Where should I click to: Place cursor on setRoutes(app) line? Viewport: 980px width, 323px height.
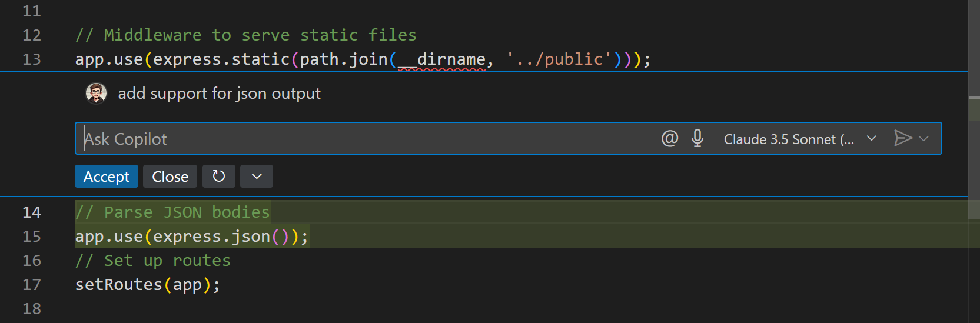(147, 285)
